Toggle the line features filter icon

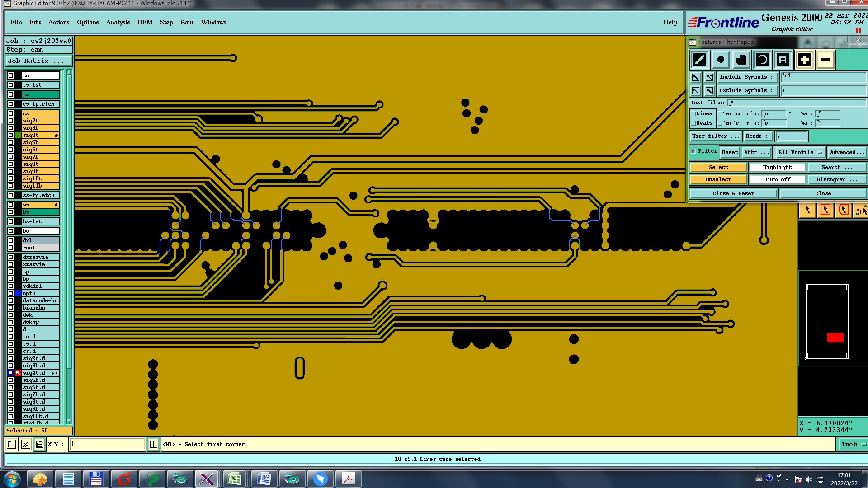tap(700, 60)
